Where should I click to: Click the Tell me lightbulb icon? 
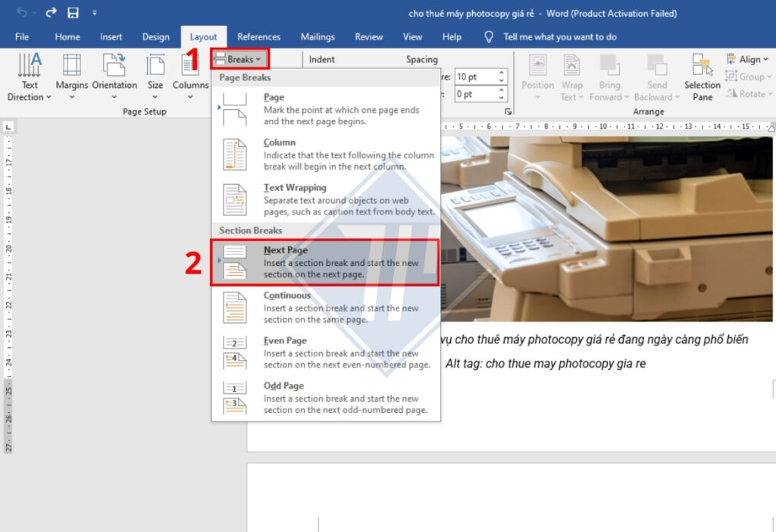pyautogui.click(x=489, y=36)
